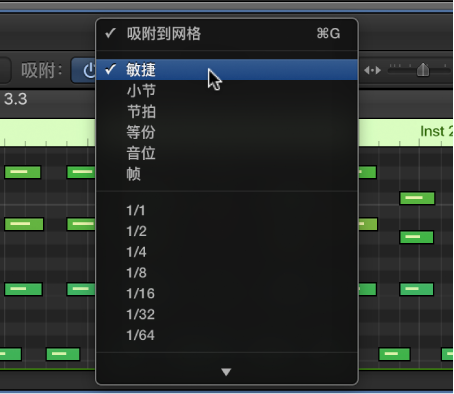Screen dimensions: 454x394
Task: Set snap value to 1/1
Action: point(227,210)
